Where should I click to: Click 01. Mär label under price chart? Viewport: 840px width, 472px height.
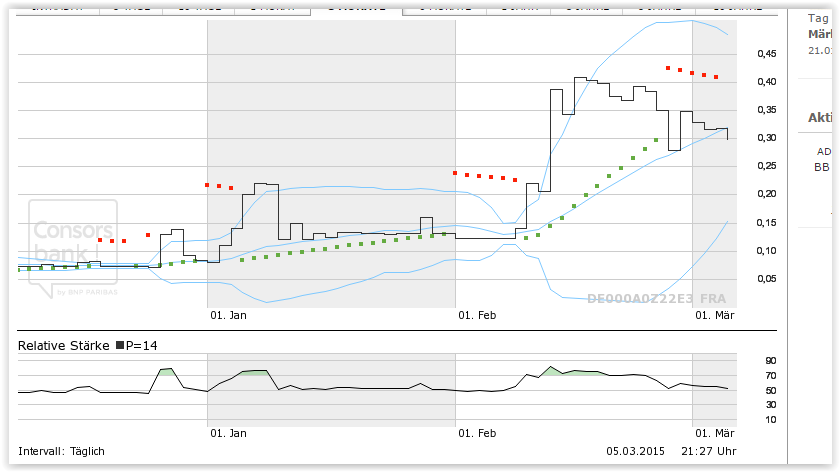715,316
